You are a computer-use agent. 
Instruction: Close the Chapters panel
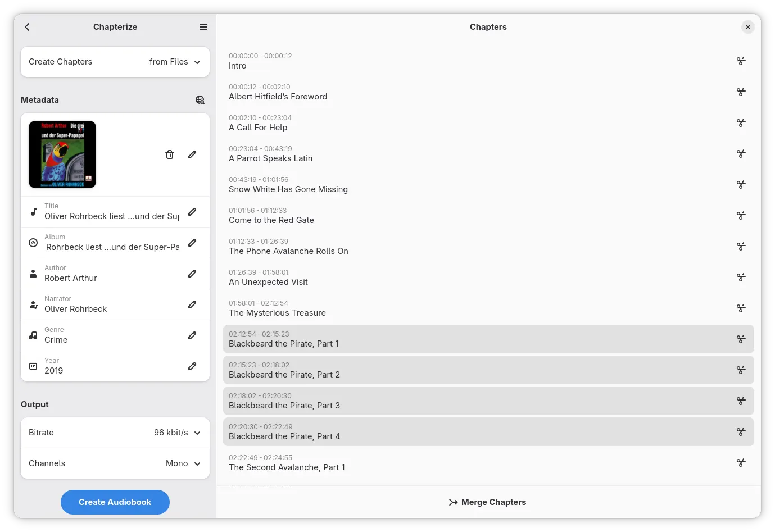click(748, 27)
